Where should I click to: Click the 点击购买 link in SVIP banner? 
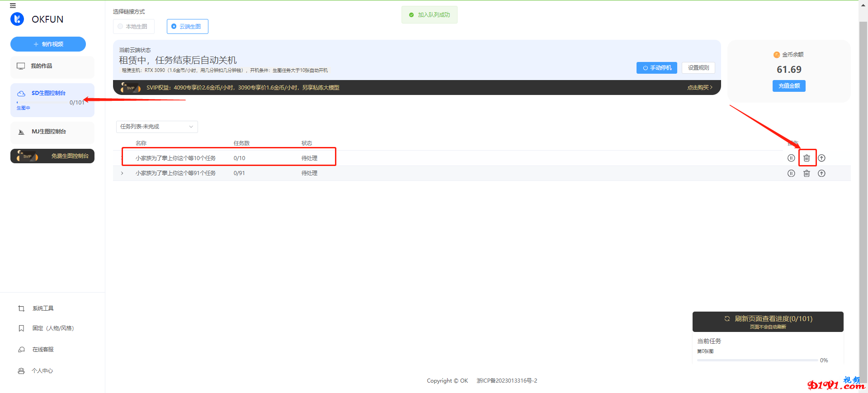[x=700, y=88]
